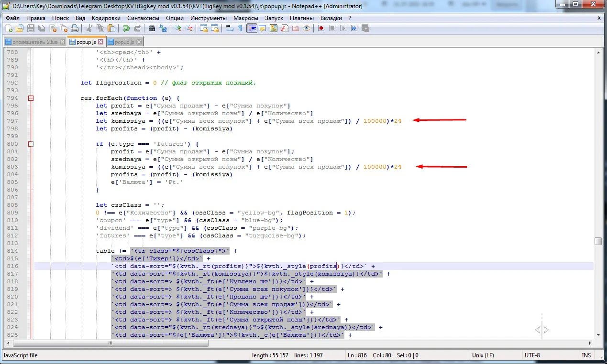Click the Undo arrow icon
Viewport: 607px width, 364px height.
pyautogui.click(x=126, y=28)
